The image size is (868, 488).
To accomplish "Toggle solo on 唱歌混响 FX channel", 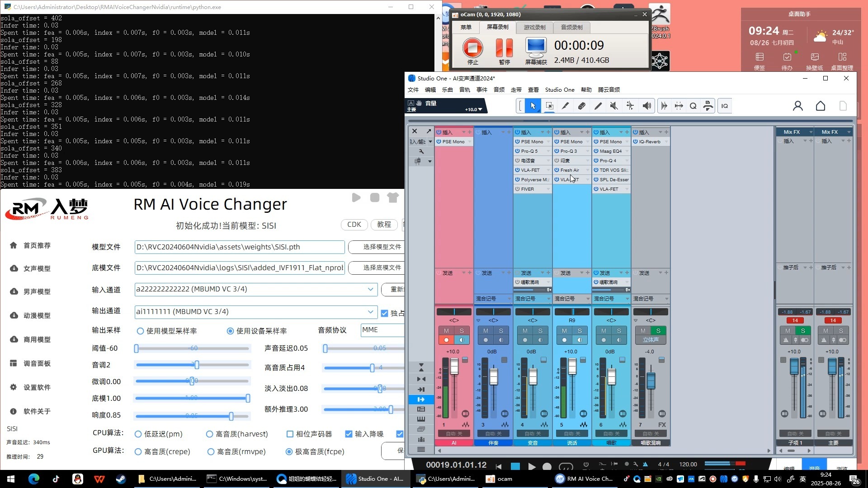I will (x=658, y=331).
